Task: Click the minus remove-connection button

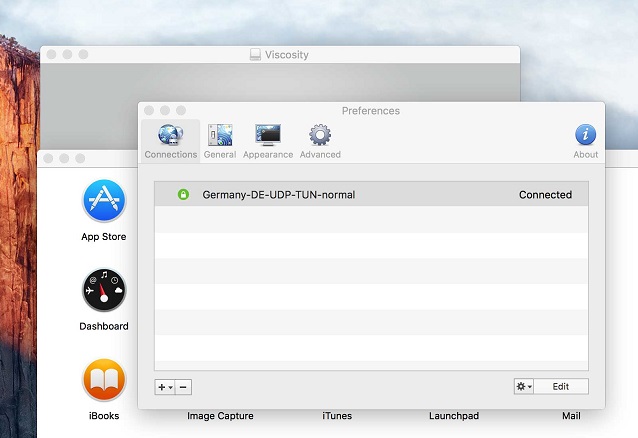Action: tap(183, 387)
